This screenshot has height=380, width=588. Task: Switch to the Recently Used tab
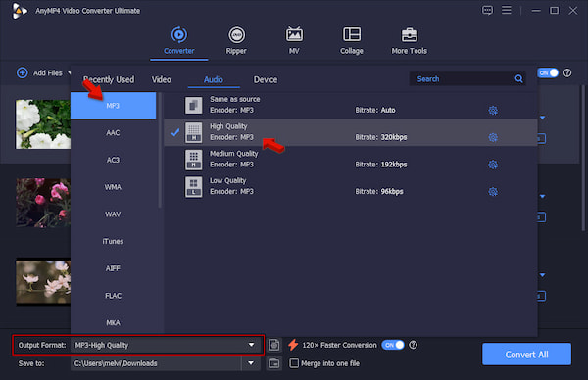click(109, 79)
